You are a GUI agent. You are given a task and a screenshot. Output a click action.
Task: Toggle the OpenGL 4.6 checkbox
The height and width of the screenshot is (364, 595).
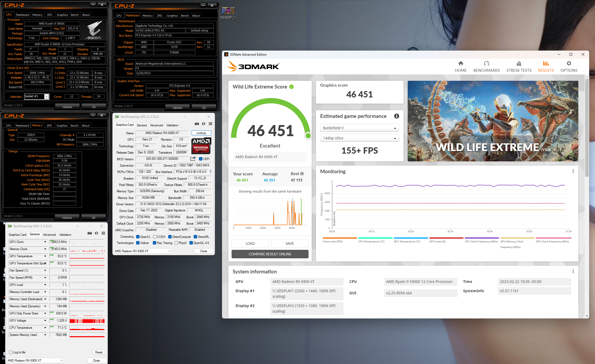click(x=191, y=243)
